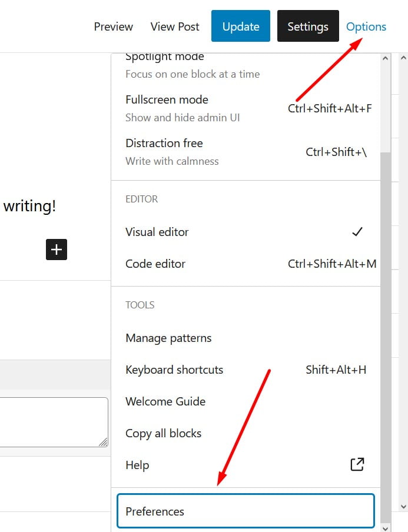408x532 pixels.
Task: Open the Welcome Guide
Action: coord(246,401)
